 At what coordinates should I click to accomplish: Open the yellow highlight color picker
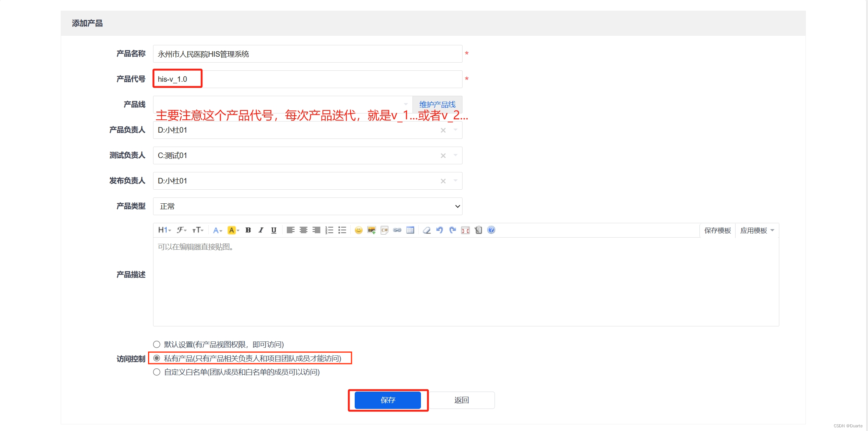click(x=233, y=230)
